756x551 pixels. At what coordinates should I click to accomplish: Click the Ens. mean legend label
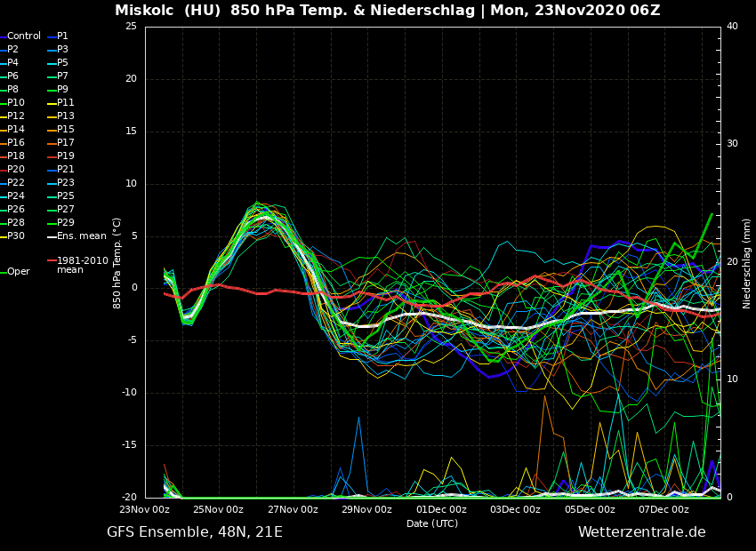tap(81, 236)
